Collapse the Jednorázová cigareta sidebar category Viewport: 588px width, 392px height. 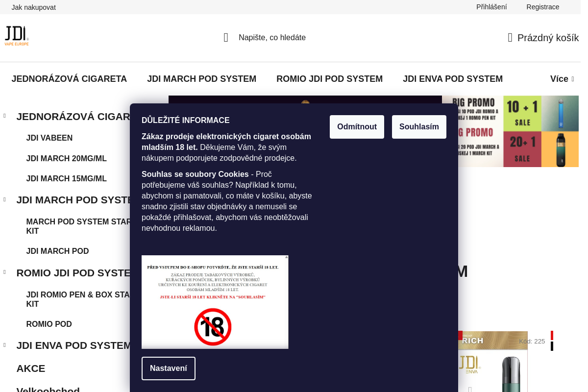pos(5,116)
